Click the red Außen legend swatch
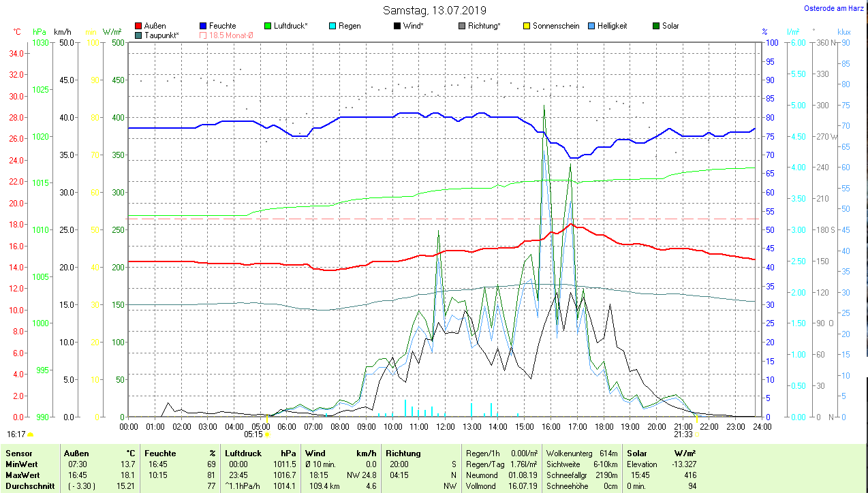The width and height of the screenshot is (868, 493). (139, 26)
